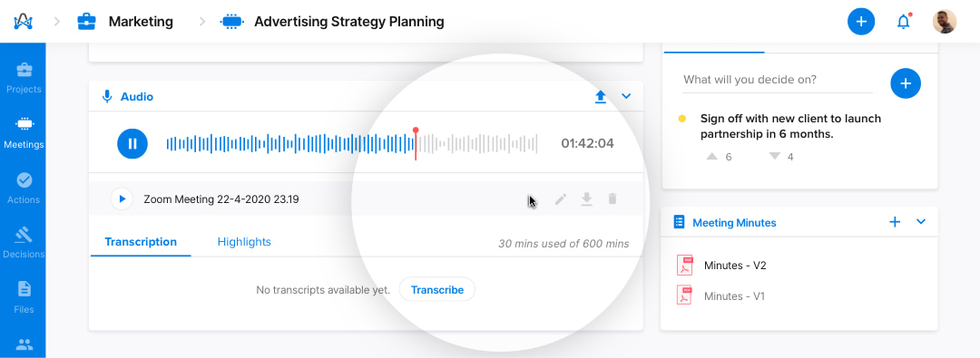Open Decisions gavel icon in sidebar

pyautogui.click(x=24, y=235)
